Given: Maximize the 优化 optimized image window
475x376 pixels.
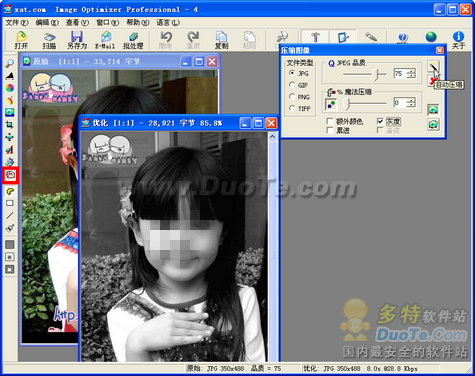Looking at the screenshot, I should 258,123.
